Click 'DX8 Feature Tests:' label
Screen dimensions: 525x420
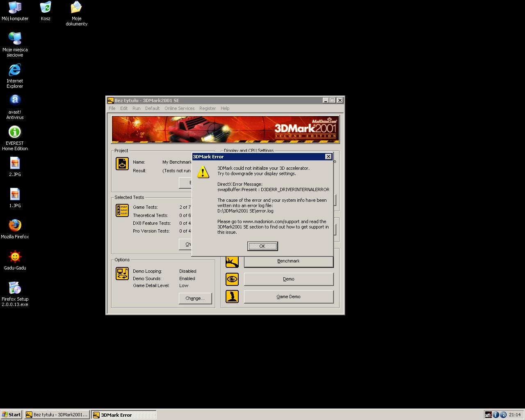click(152, 223)
